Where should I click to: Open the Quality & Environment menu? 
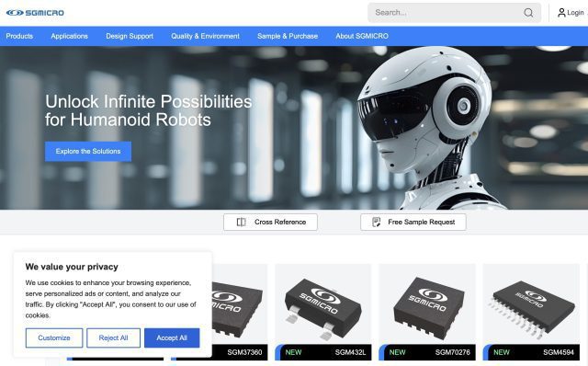(x=205, y=36)
